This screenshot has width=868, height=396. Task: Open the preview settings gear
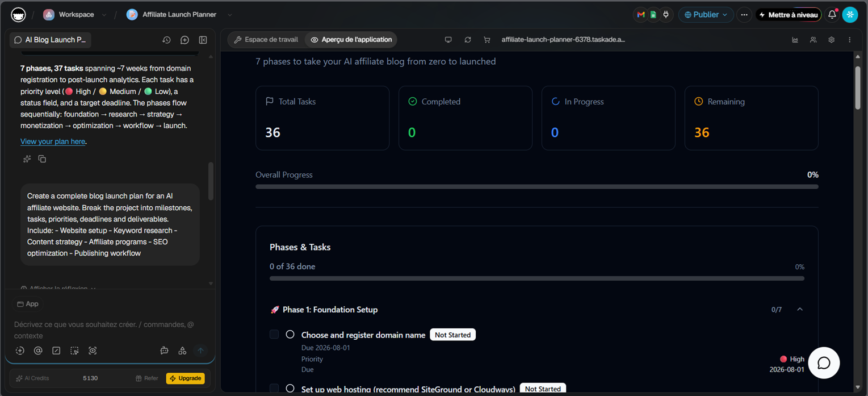831,40
